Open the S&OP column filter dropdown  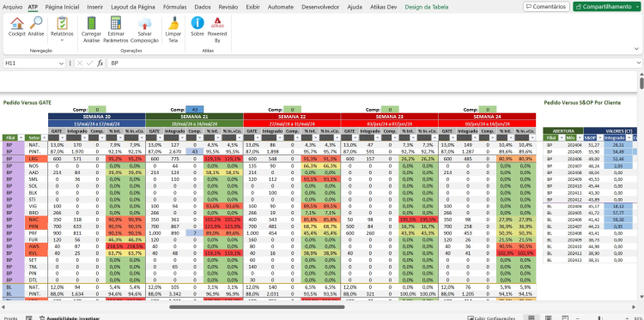pyautogui.click(x=599, y=138)
